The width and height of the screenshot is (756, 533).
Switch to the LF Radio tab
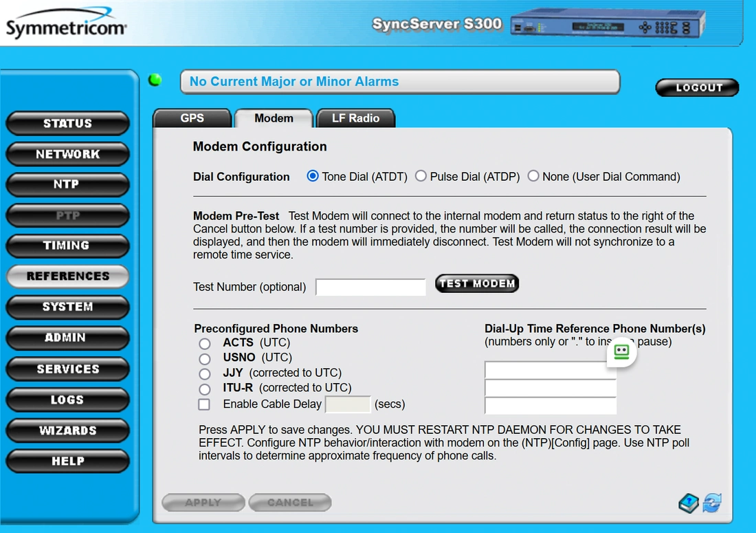pos(355,118)
